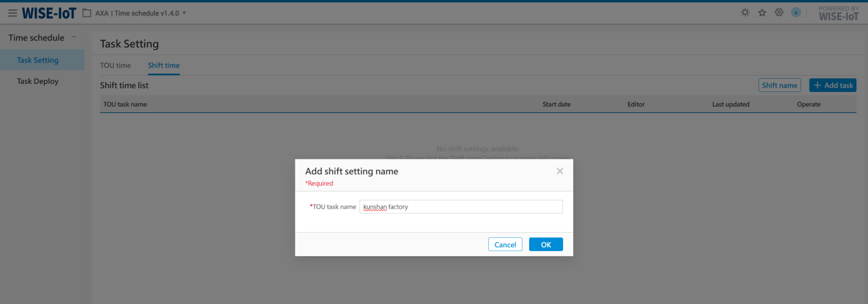This screenshot has height=304, width=868.
Task: Open the user avatar "a" menu
Action: point(796,13)
